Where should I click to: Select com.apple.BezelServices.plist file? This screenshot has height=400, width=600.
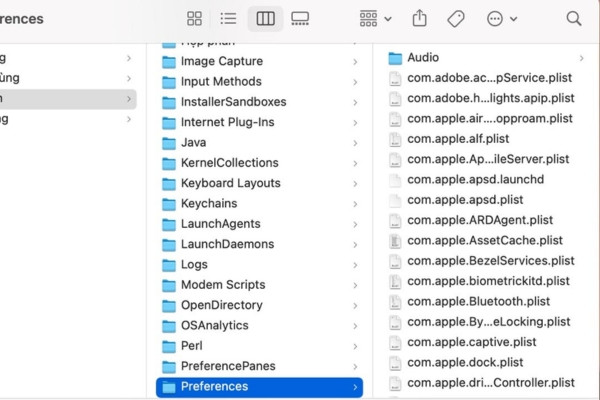point(486,260)
